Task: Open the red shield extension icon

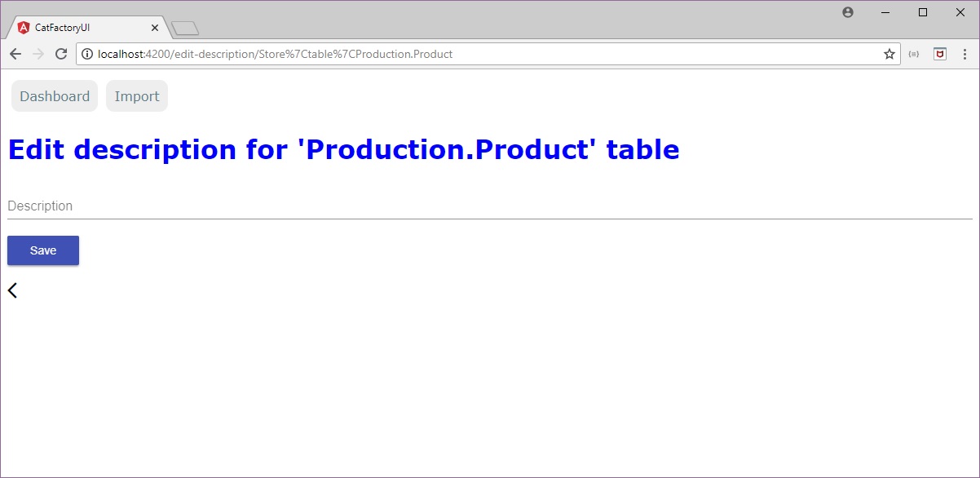Action: pyautogui.click(x=940, y=54)
